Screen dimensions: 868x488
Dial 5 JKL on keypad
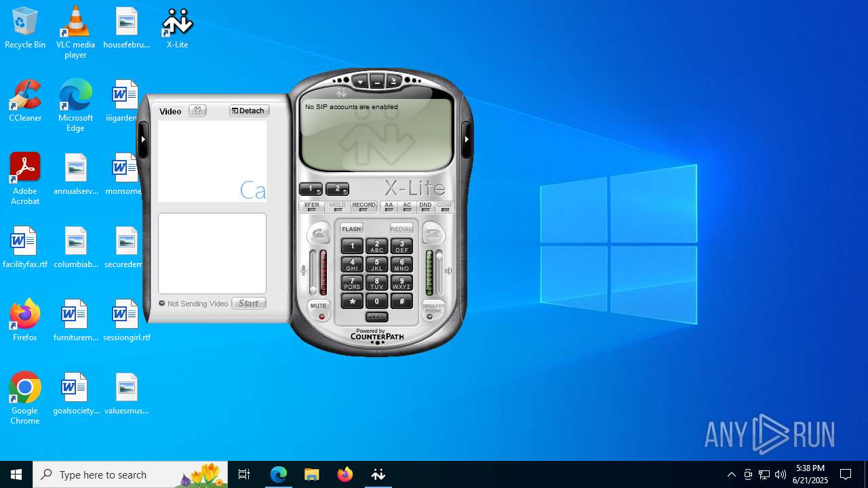(x=377, y=264)
